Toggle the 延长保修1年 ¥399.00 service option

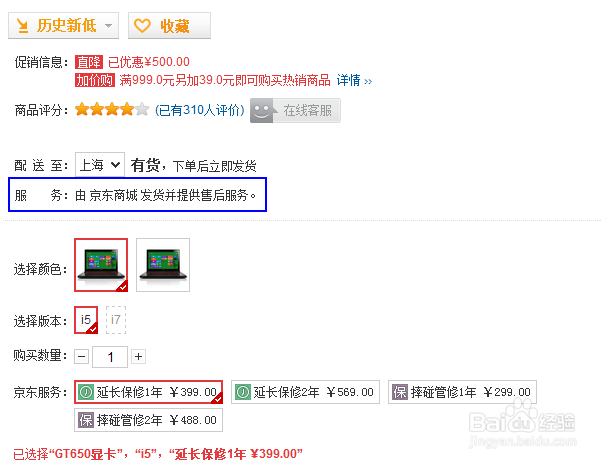coord(148,392)
